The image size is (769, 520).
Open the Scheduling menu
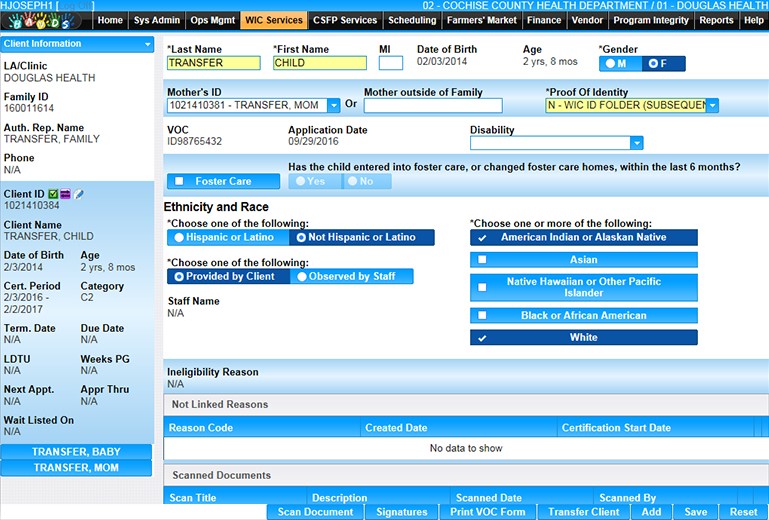[412, 20]
